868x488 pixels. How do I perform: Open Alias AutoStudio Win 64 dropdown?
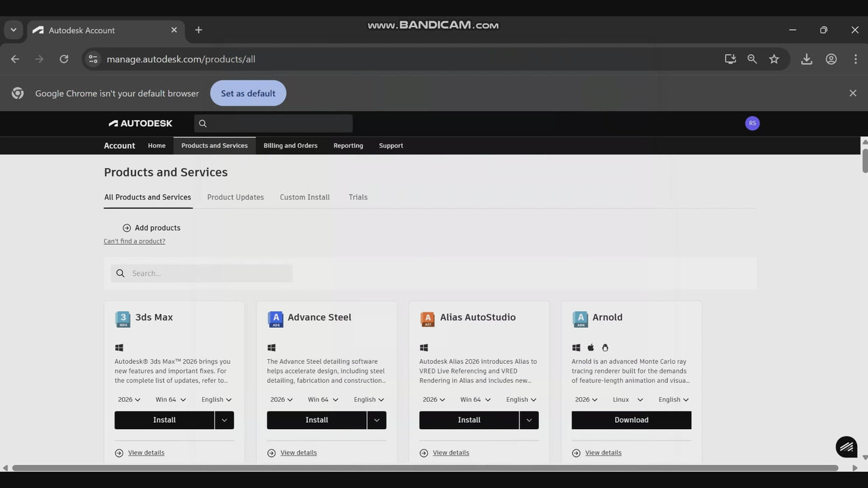click(x=475, y=400)
